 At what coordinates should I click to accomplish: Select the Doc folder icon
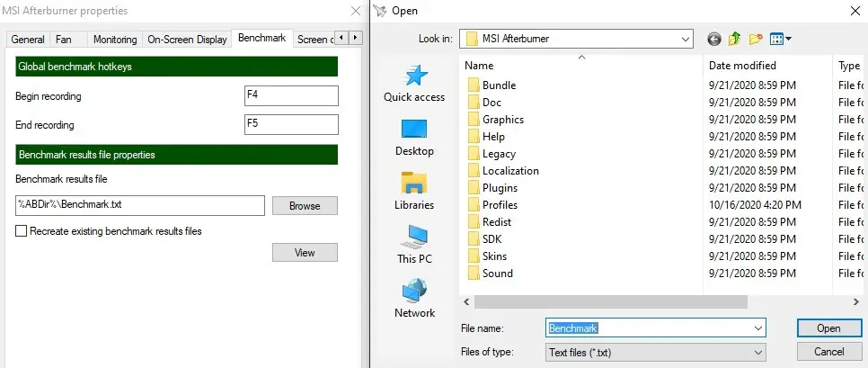pos(474,102)
